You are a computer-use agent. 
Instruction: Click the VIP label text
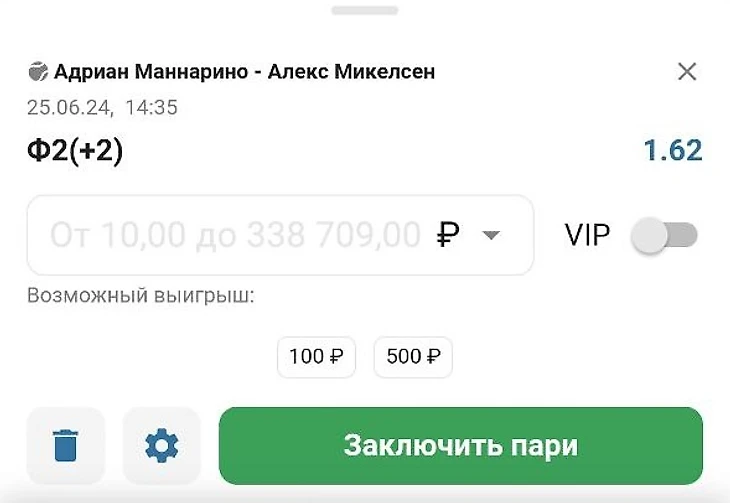point(587,235)
